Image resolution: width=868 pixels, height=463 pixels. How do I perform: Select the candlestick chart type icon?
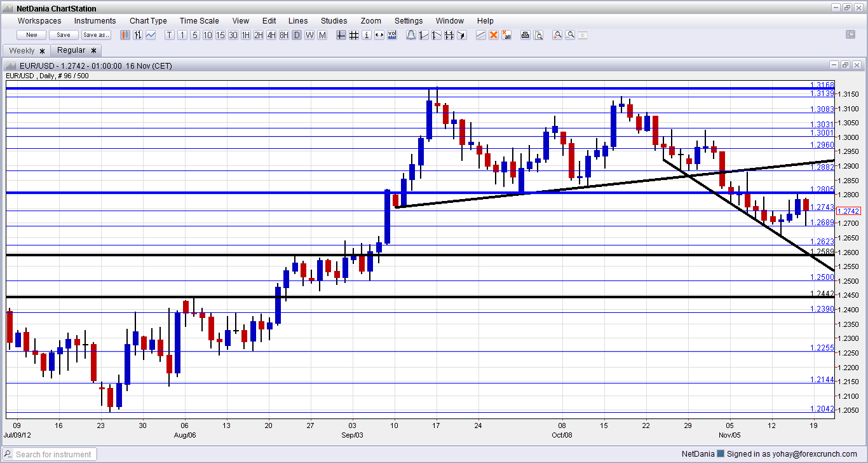click(x=125, y=35)
